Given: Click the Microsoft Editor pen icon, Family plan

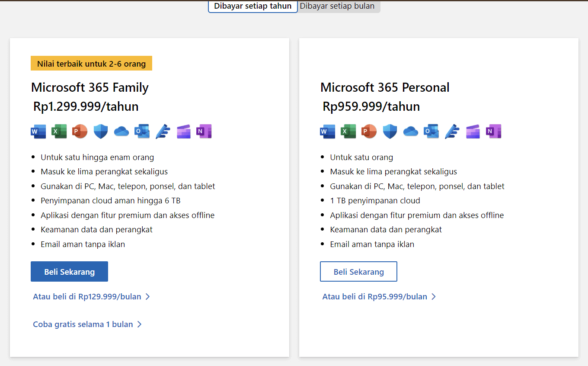Looking at the screenshot, I should (x=163, y=131).
